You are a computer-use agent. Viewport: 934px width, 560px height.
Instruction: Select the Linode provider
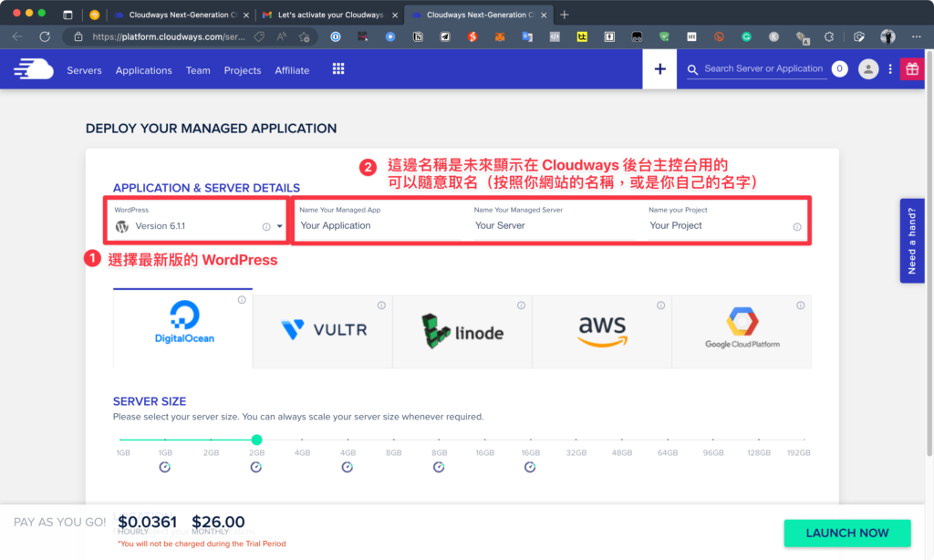(462, 331)
